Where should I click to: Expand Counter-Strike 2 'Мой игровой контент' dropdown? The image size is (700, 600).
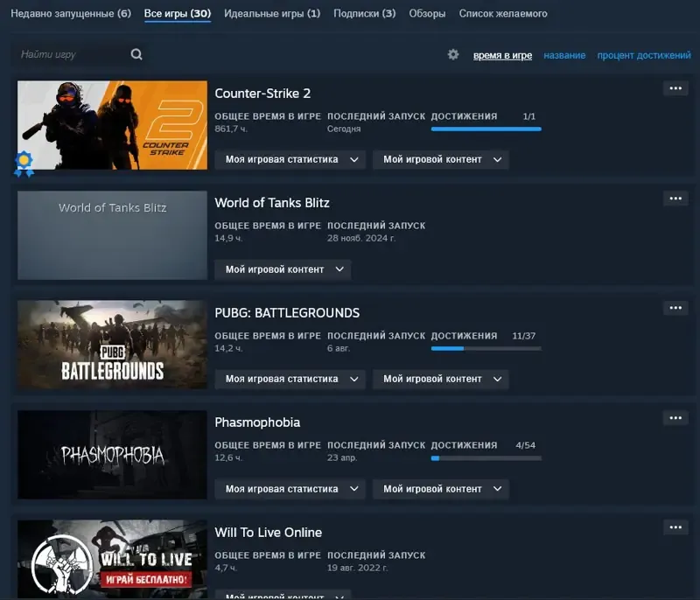click(441, 160)
